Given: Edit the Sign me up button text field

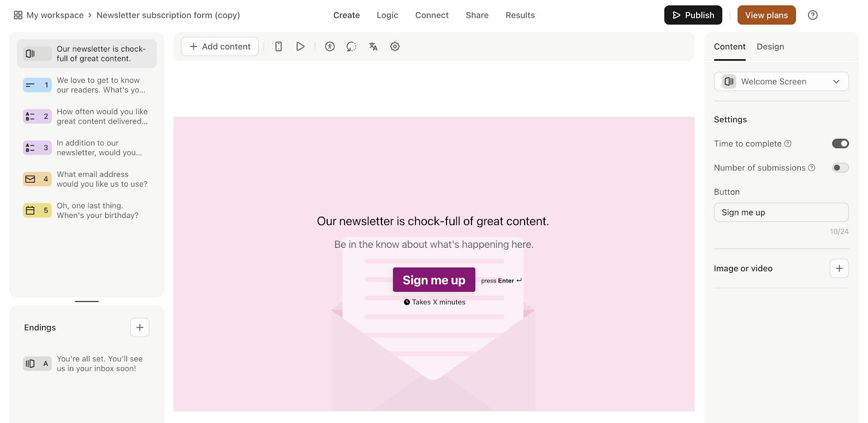Looking at the screenshot, I should pos(781,212).
